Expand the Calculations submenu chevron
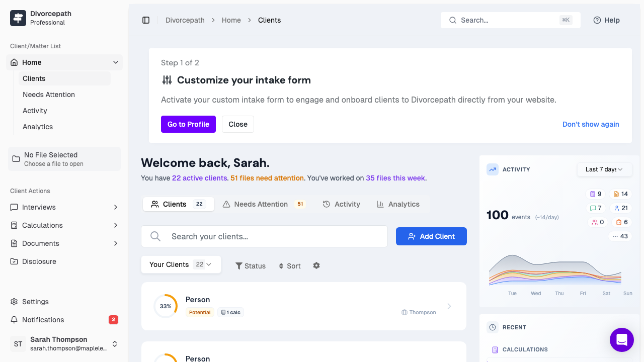644x362 pixels. point(116,225)
